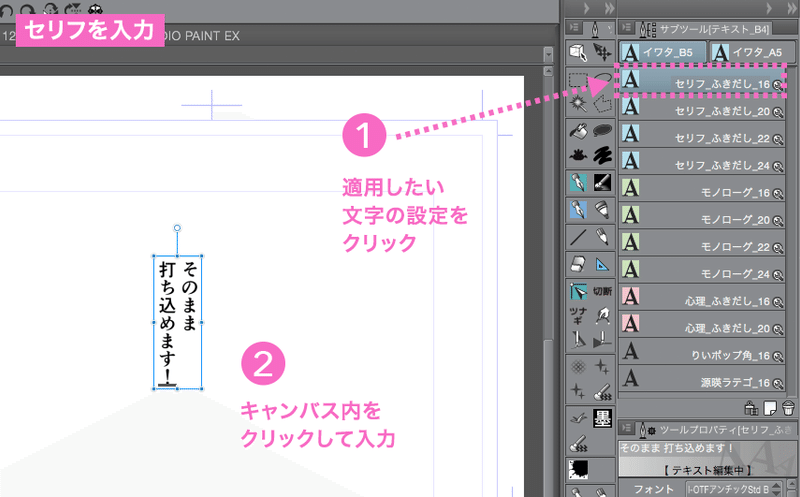Open the Tool Property palette menu button
Viewport: 800px width, 497px height.
627,429
